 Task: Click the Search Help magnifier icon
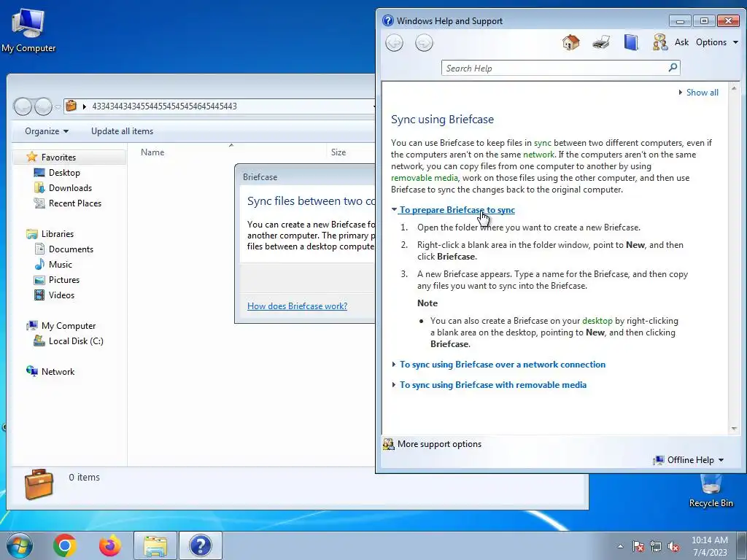coord(673,68)
